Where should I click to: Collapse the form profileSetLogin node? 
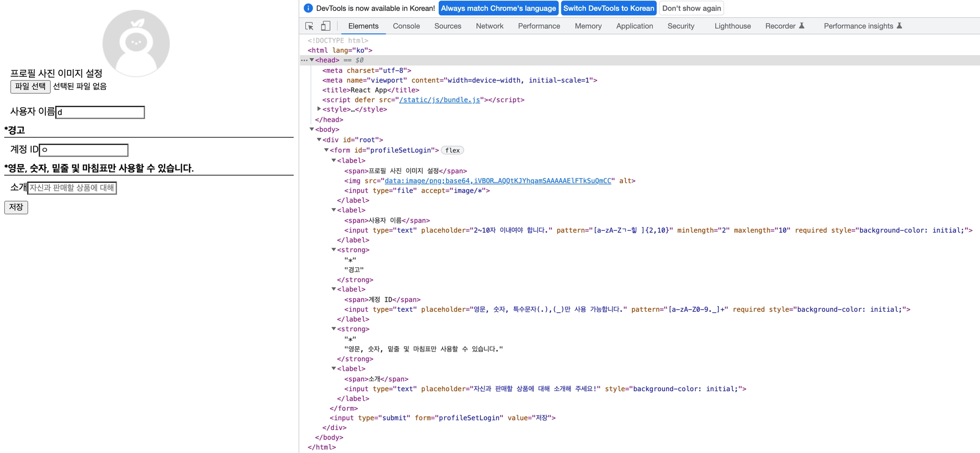(x=327, y=150)
